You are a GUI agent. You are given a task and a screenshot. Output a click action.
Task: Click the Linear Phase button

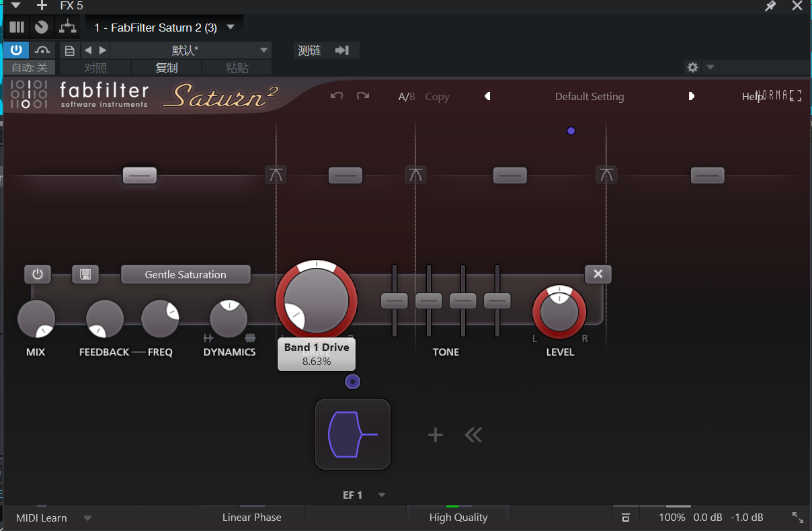coord(251,518)
